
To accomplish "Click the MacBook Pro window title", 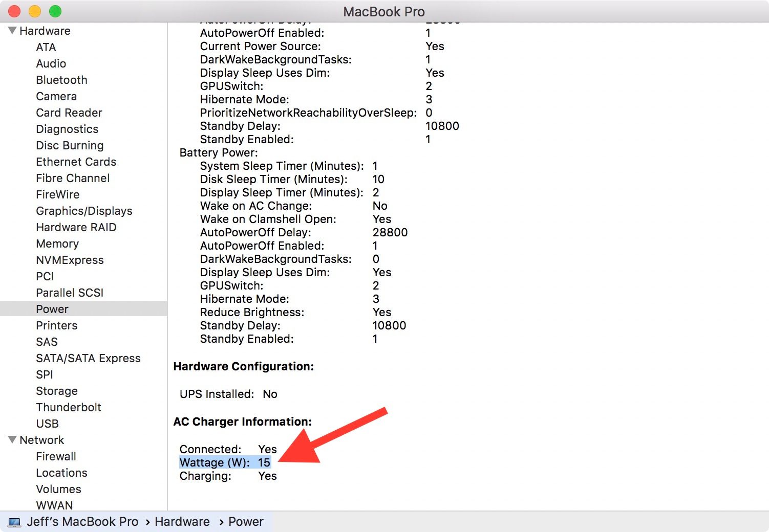I will 384,11.
